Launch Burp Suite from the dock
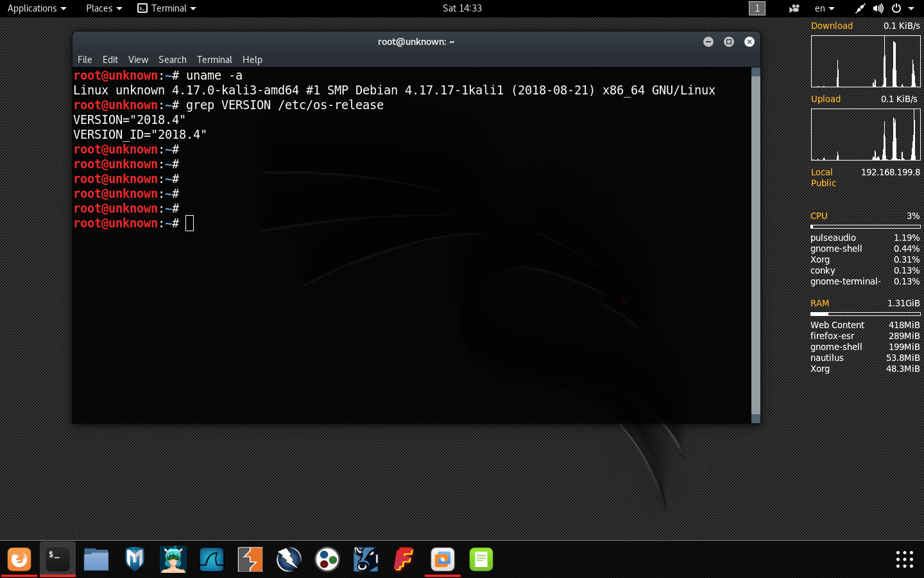The width and height of the screenshot is (924, 578). coord(250,559)
